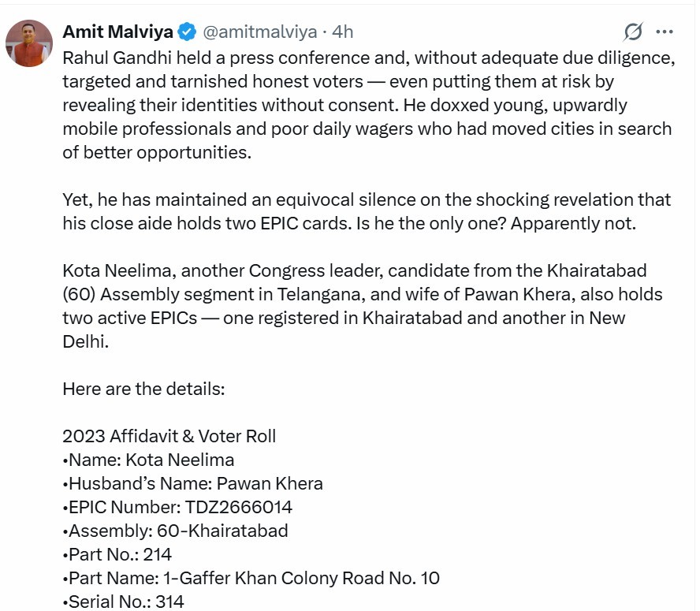Click the 'Name: Kota Neelima' line
The width and height of the screenshot is (700, 611).
149,460
